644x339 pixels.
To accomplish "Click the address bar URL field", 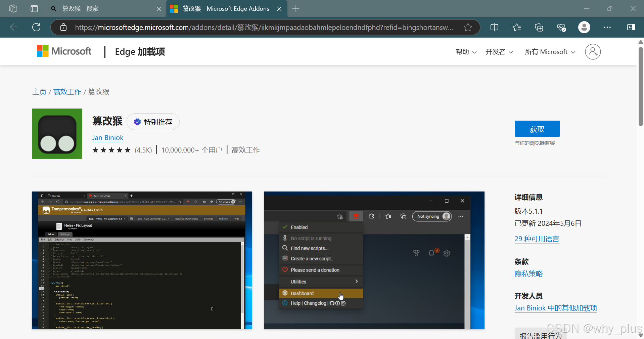I will tap(264, 27).
